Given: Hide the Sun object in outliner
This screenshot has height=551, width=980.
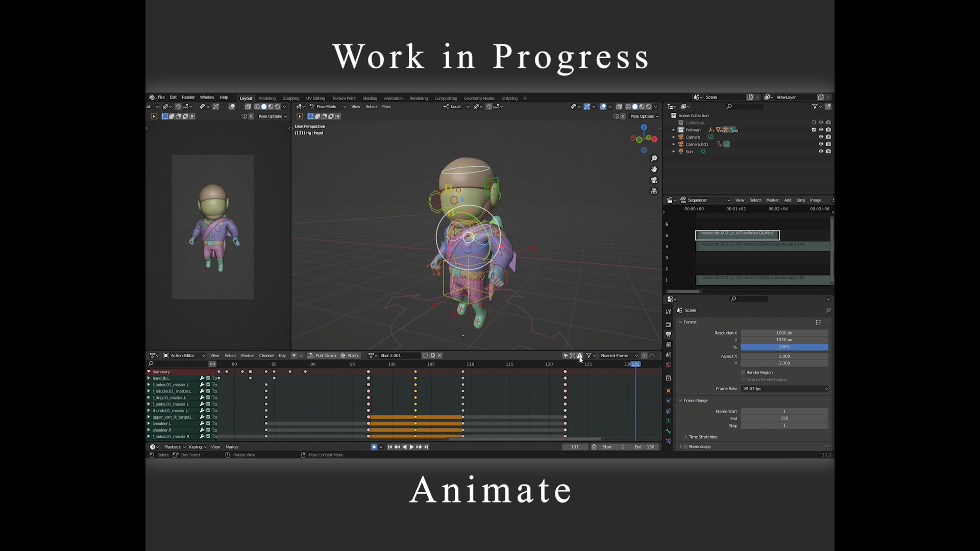Looking at the screenshot, I should [821, 152].
